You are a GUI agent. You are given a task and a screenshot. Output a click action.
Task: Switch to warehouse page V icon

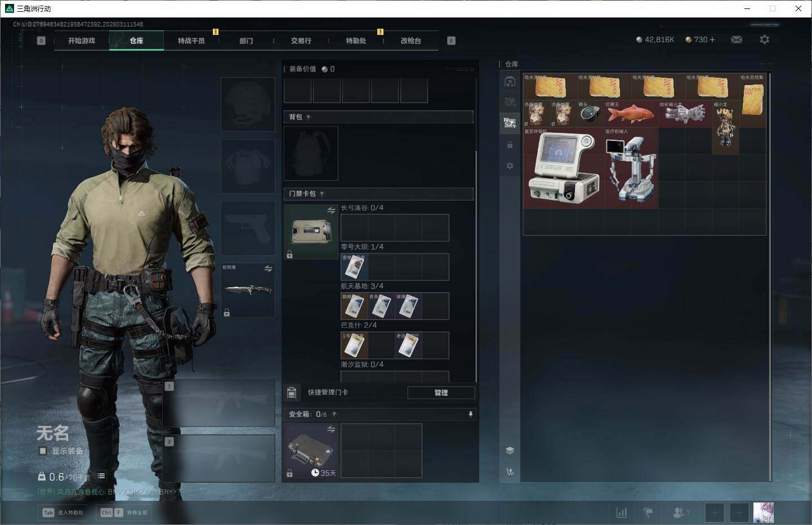(510, 102)
